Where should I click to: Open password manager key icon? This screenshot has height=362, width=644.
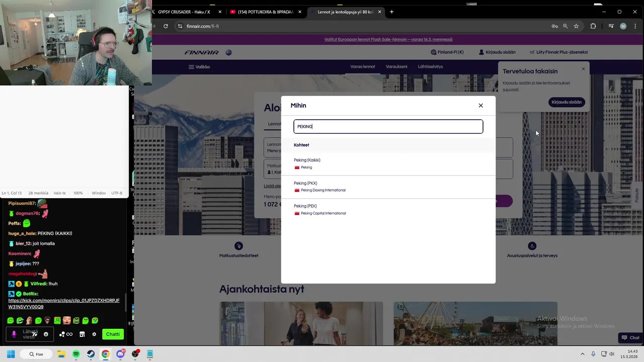554,26
